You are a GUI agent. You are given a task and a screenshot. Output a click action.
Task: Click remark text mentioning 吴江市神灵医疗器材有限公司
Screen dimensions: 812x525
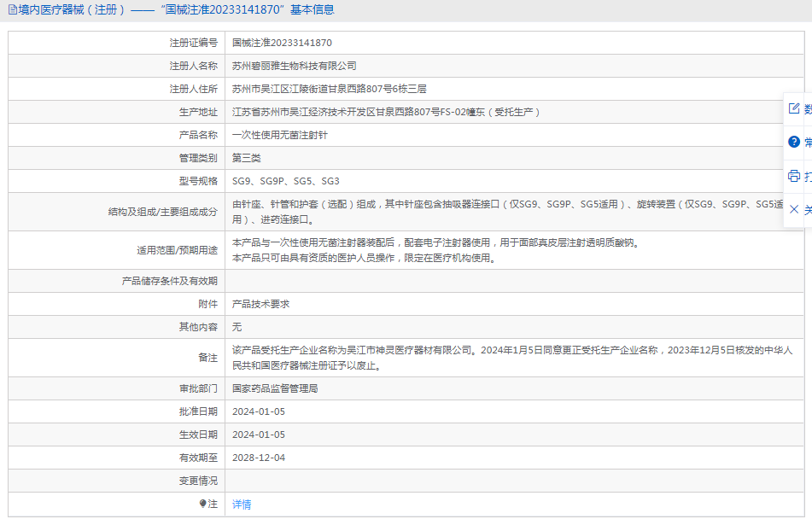pyautogui.click(x=512, y=358)
